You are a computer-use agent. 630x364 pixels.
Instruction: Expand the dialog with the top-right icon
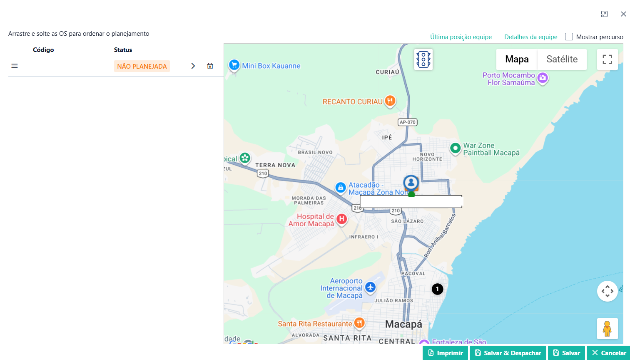point(604,14)
